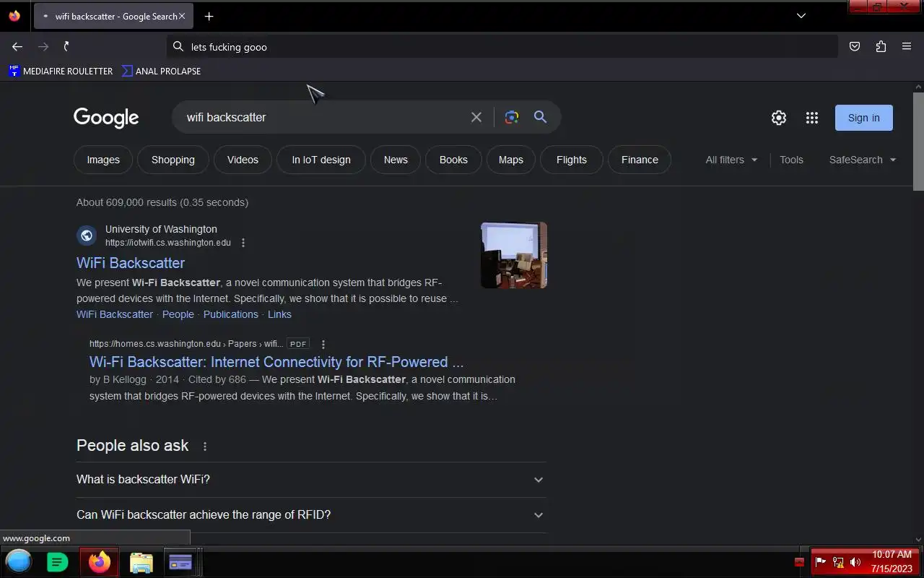Open the MEDIAFIRE ROULETTER bookmark
This screenshot has height=578, width=924.
[x=61, y=71]
